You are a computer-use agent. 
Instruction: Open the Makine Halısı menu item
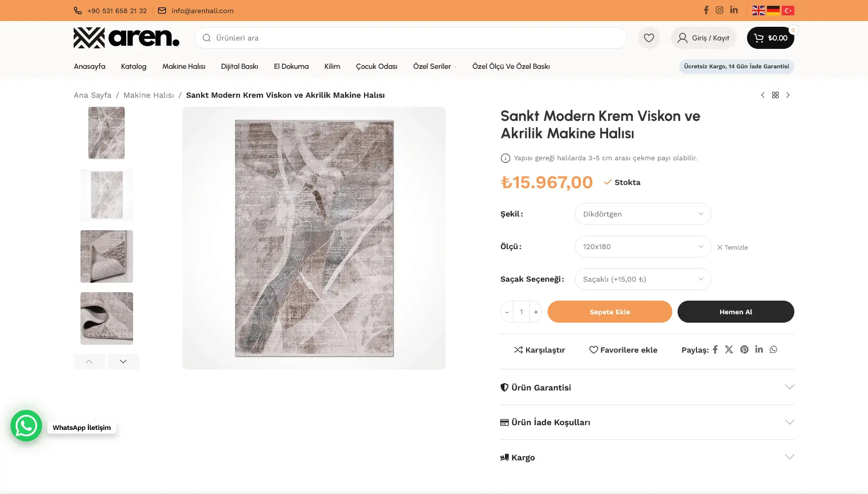(184, 66)
